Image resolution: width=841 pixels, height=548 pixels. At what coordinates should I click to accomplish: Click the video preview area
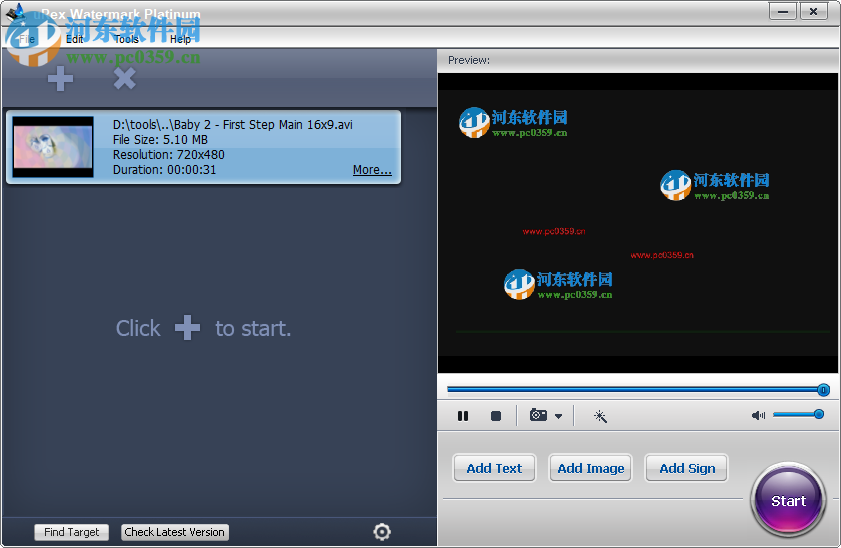pos(638,223)
